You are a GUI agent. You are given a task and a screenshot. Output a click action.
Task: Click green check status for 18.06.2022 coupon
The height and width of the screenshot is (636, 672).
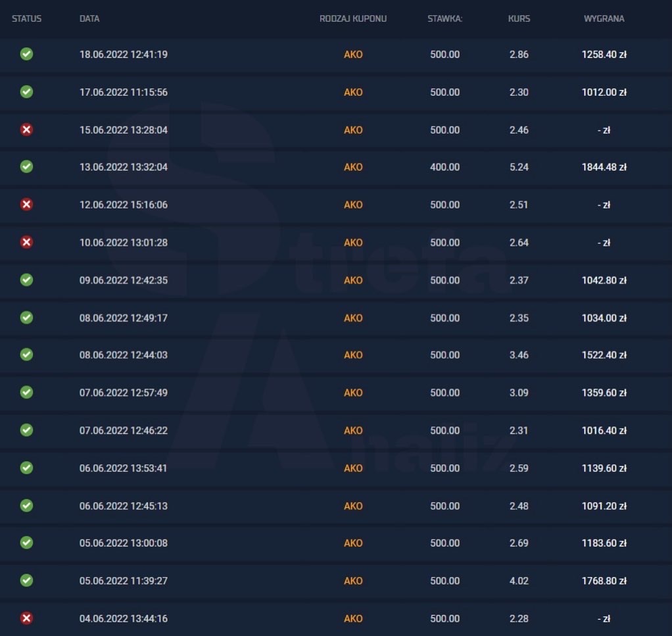(26, 54)
